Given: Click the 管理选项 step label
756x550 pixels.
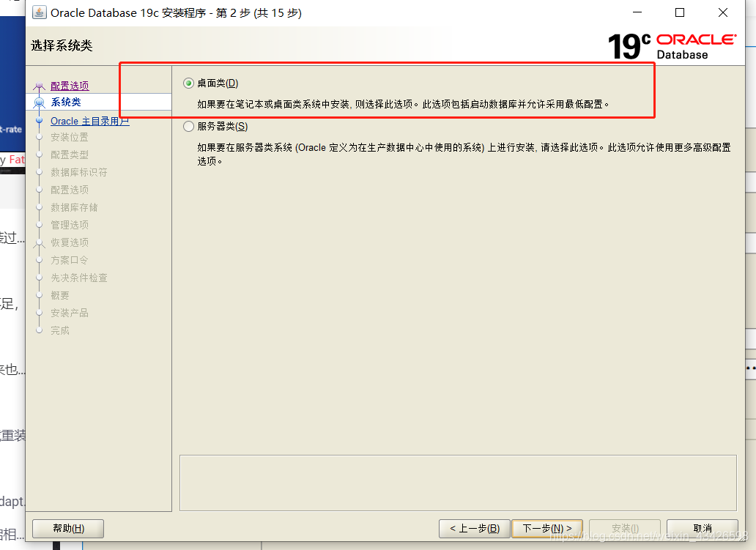Looking at the screenshot, I should pos(70,225).
